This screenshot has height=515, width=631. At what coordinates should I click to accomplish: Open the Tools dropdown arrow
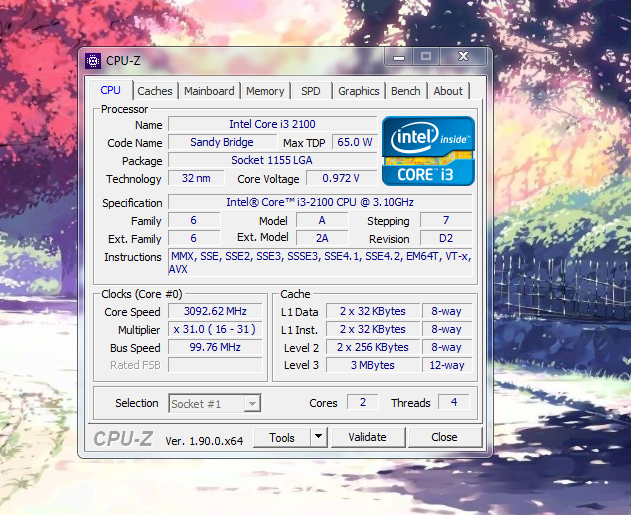coord(319,437)
